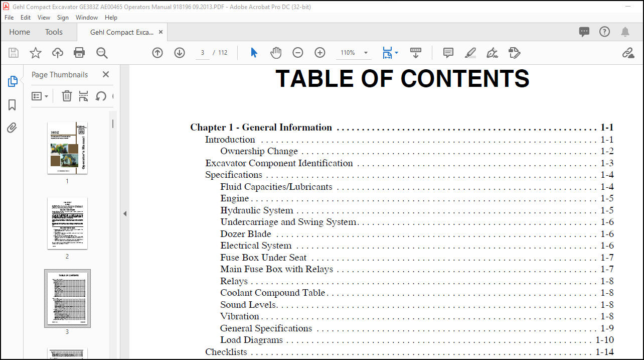Click 'Fluid Capacities/Lubricants' entry
The height and width of the screenshot is (360, 644).
[x=276, y=187]
